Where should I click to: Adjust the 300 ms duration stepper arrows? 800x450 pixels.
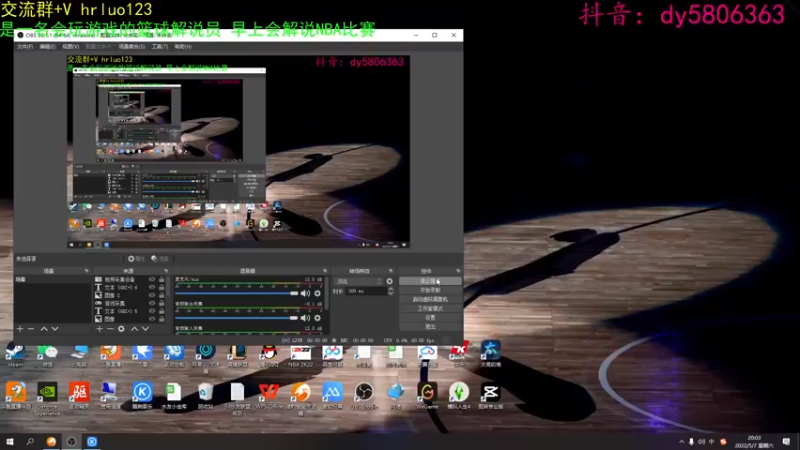point(391,291)
